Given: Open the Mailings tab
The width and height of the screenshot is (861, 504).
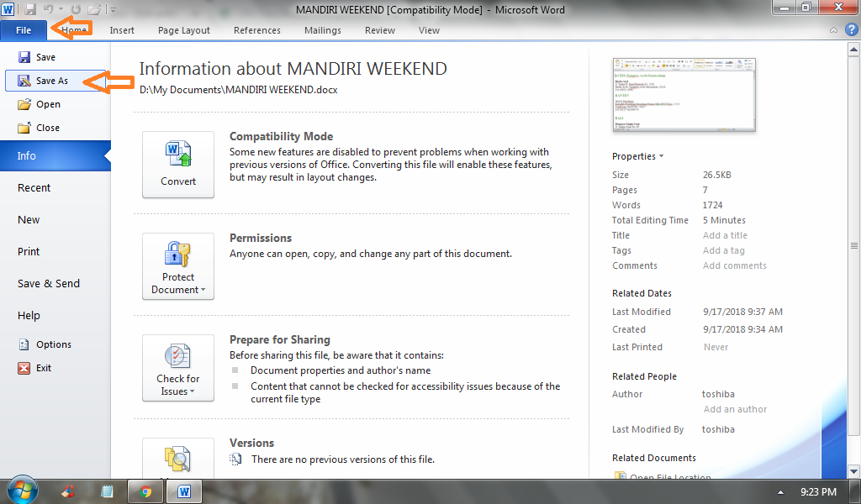Looking at the screenshot, I should [323, 30].
